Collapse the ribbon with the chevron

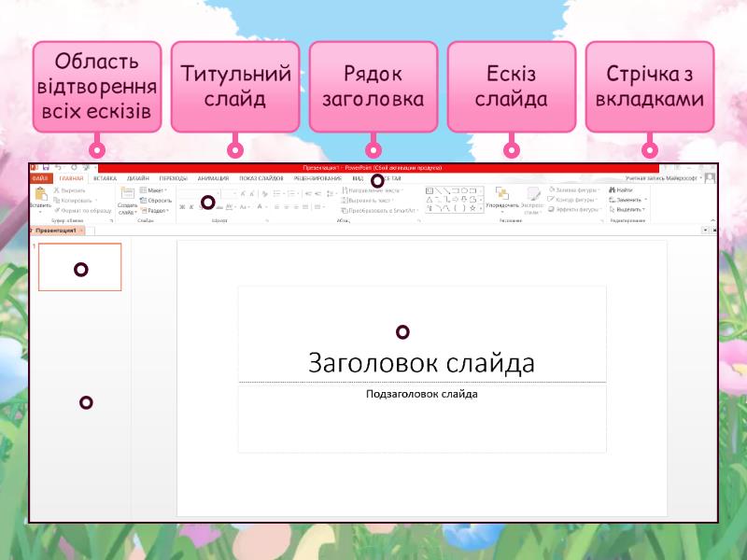(x=712, y=220)
